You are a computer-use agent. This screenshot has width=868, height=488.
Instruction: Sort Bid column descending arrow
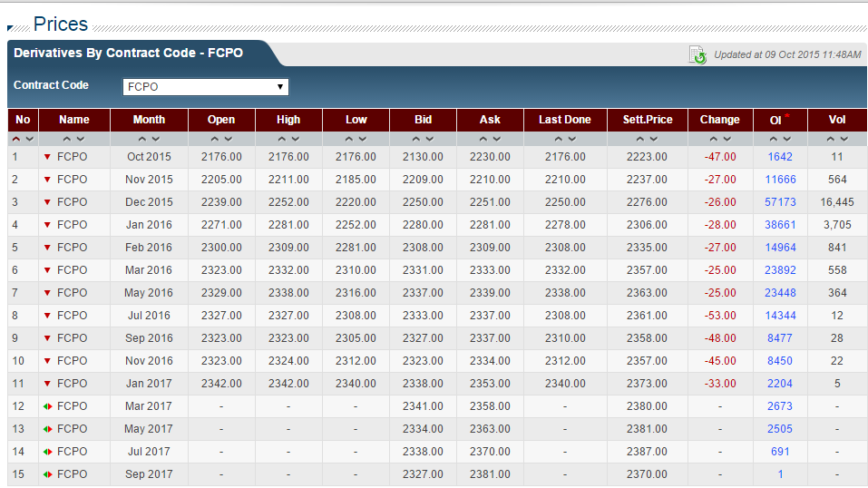[x=430, y=139]
